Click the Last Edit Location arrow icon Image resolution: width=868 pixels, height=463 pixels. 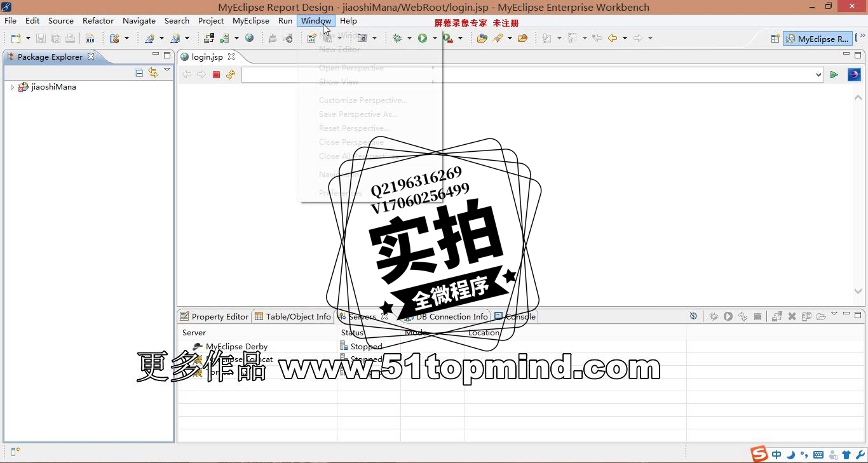click(x=597, y=38)
